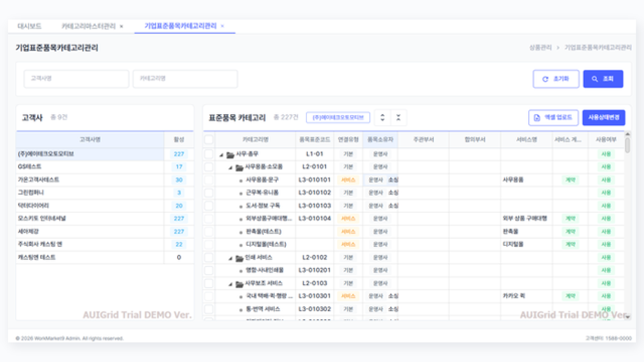The image size is (644, 362).
Task: Check the checkbox for row L1-01
Action: tap(209, 154)
